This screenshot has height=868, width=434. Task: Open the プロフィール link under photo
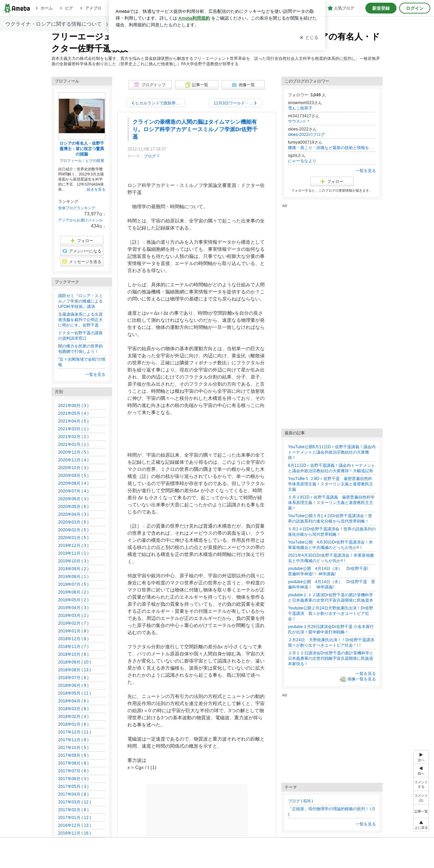pyautogui.click(x=71, y=161)
